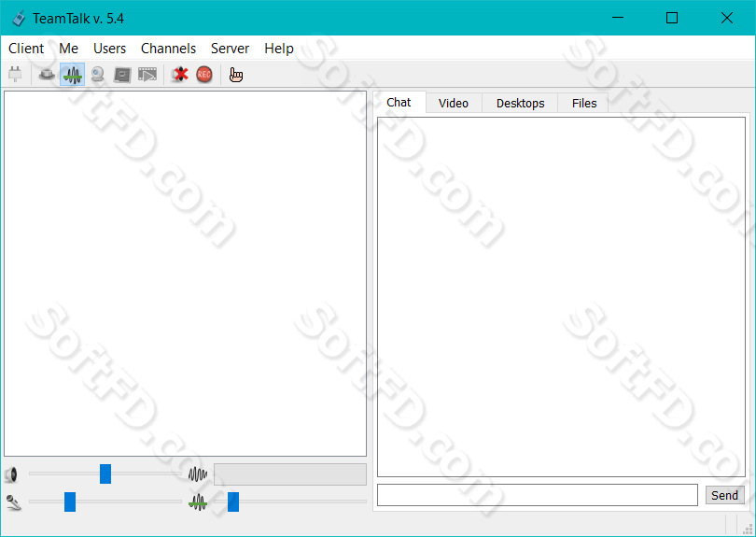Click the pointing hand question toolbar icon
756x537 pixels.
(236, 75)
